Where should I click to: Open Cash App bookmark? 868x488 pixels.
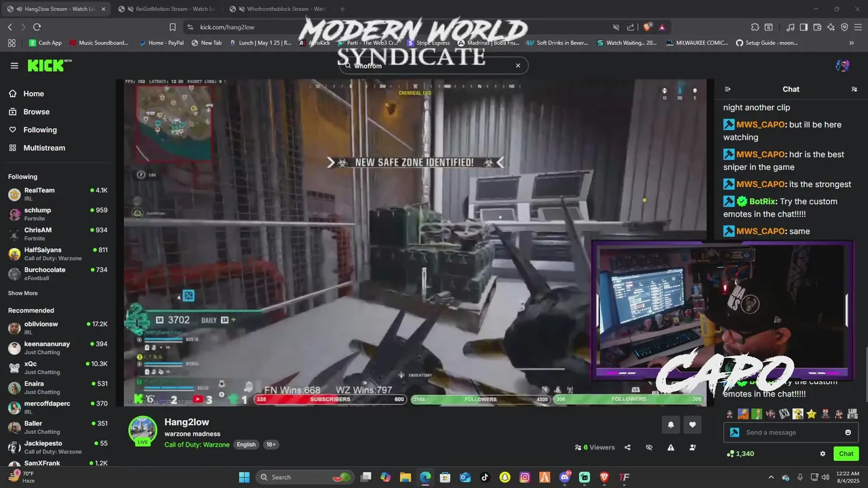45,43
